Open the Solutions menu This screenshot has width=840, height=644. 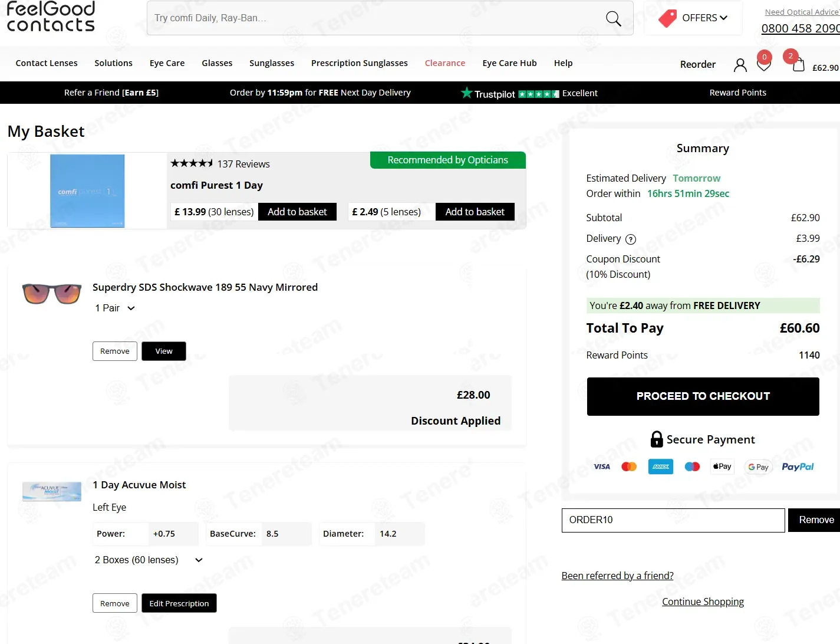(113, 63)
